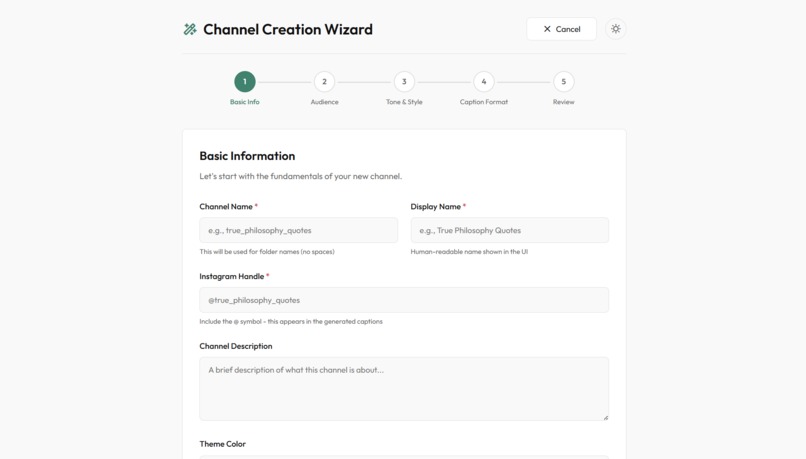Click into the Display Name field
This screenshot has width=806, height=459.
(x=509, y=230)
